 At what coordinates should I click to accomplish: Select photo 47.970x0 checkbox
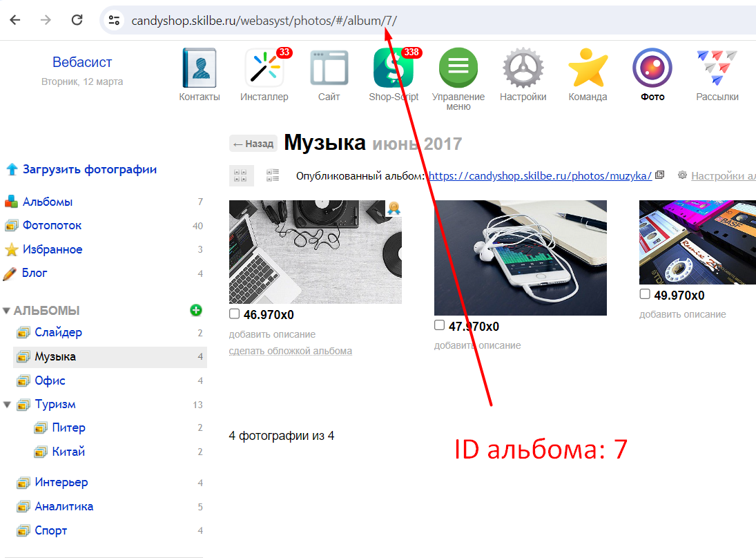(x=439, y=326)
